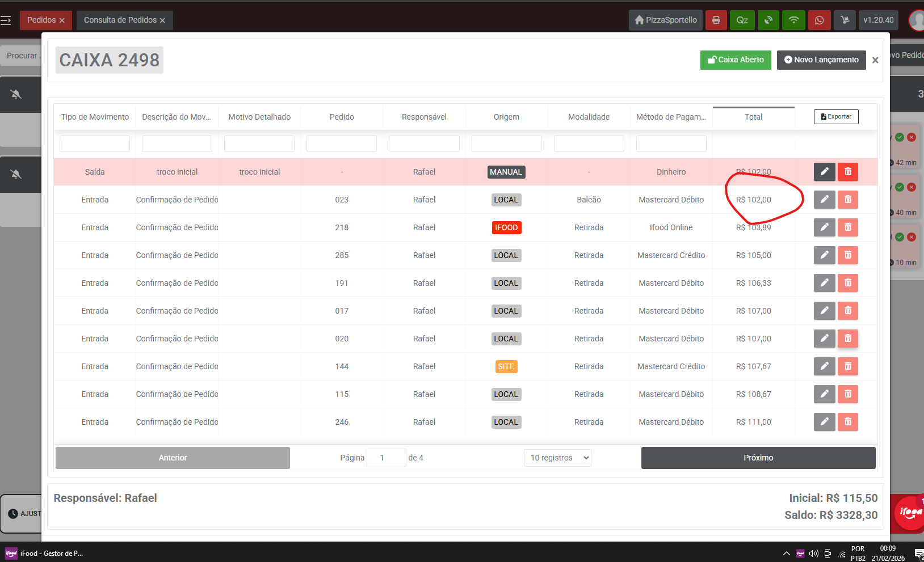
Task: Open the WhatsApp integration icon
Action: 819,20
